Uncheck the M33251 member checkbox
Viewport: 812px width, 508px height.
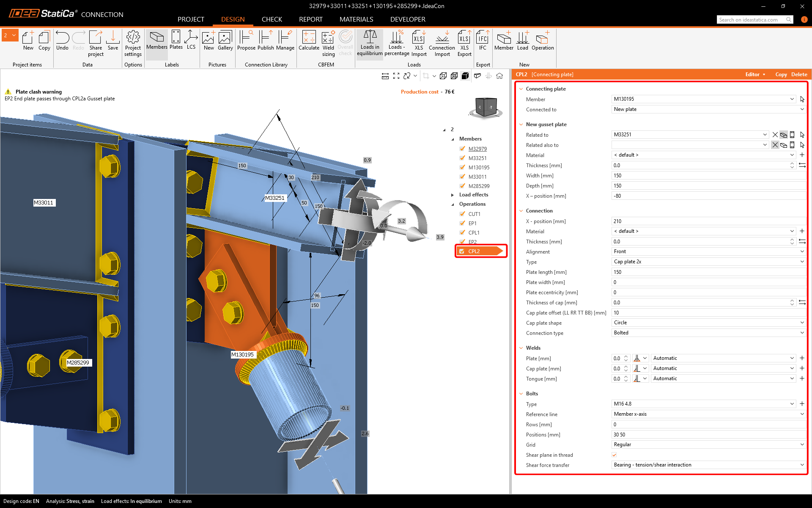pos(462,158)
